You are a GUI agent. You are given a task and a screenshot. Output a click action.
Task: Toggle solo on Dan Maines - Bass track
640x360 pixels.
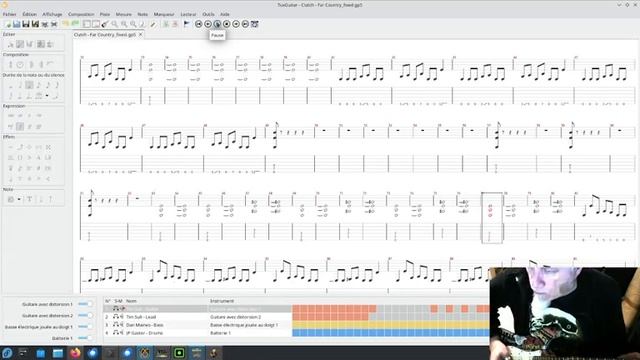point(116,325)
